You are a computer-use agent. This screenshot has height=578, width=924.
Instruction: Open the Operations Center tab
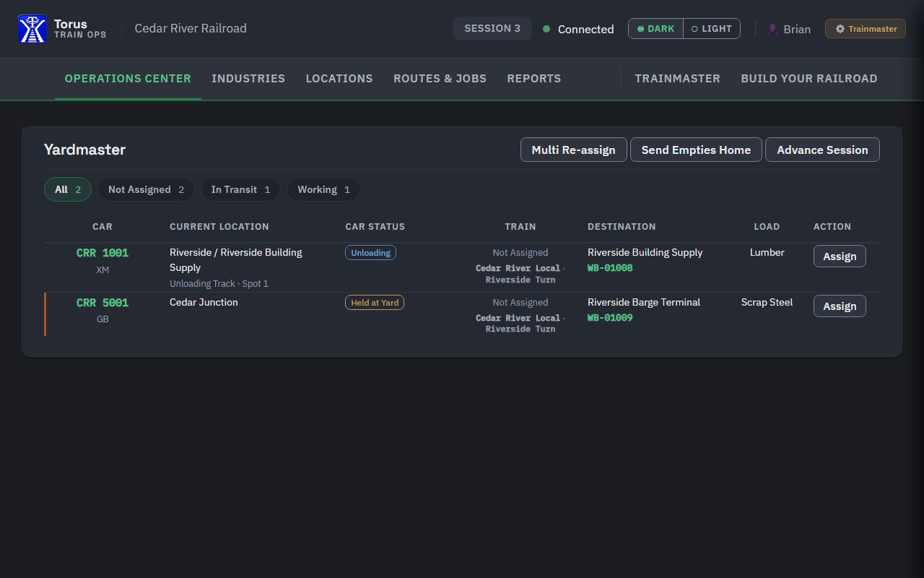point(128,79)
